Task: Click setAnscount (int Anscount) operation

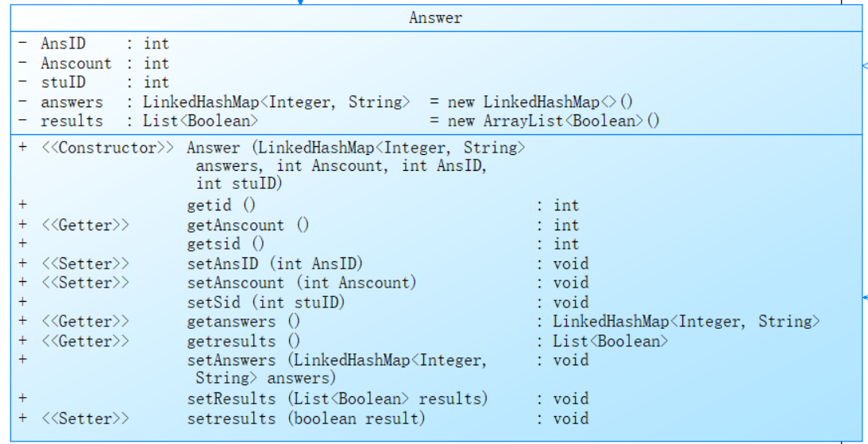Action: coord(301,283)
